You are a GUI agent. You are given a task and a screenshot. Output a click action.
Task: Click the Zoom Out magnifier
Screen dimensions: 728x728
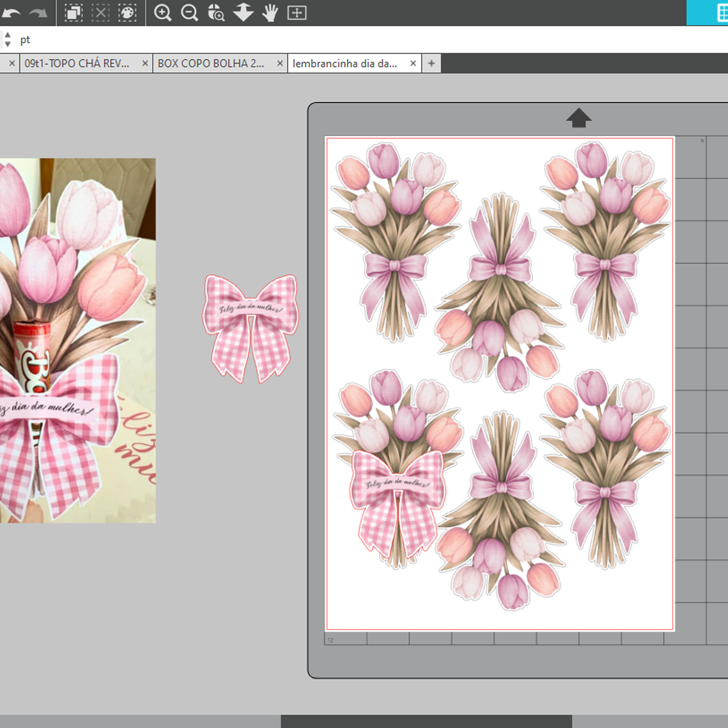pos(189,13)
